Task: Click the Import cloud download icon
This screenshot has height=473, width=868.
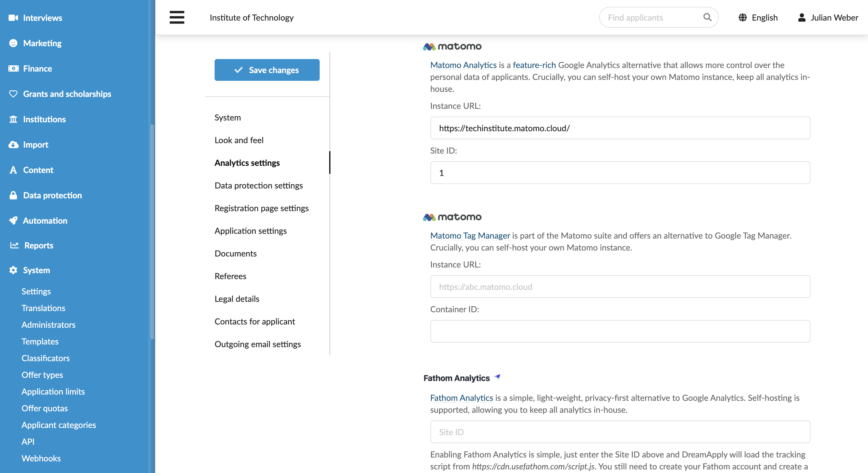Action: coord(13,145)
